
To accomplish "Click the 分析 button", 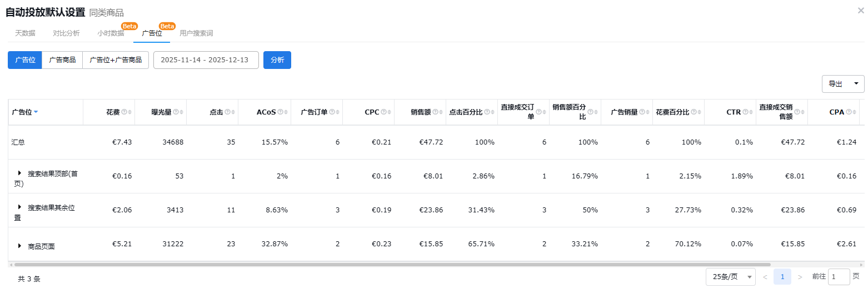I will (277, 60).
